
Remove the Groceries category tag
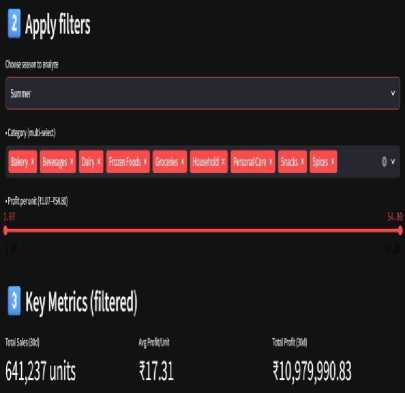coord(182,162)
